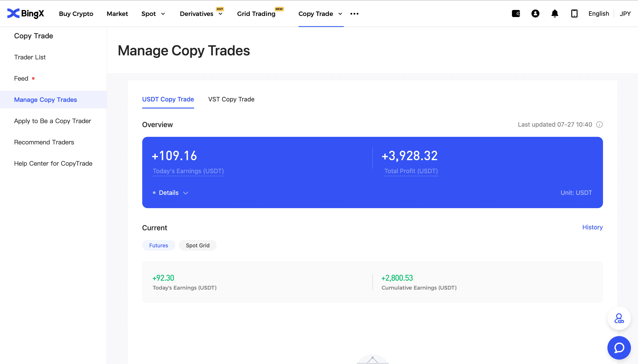Click the mobile app download icon

[574, 14]
